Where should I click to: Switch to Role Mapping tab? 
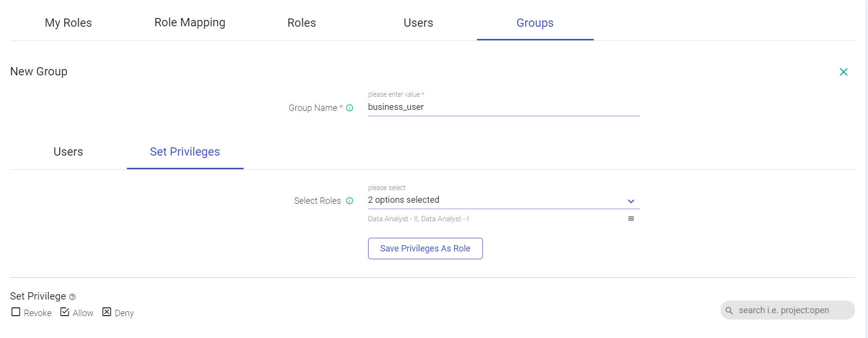[x=190, y=23]
